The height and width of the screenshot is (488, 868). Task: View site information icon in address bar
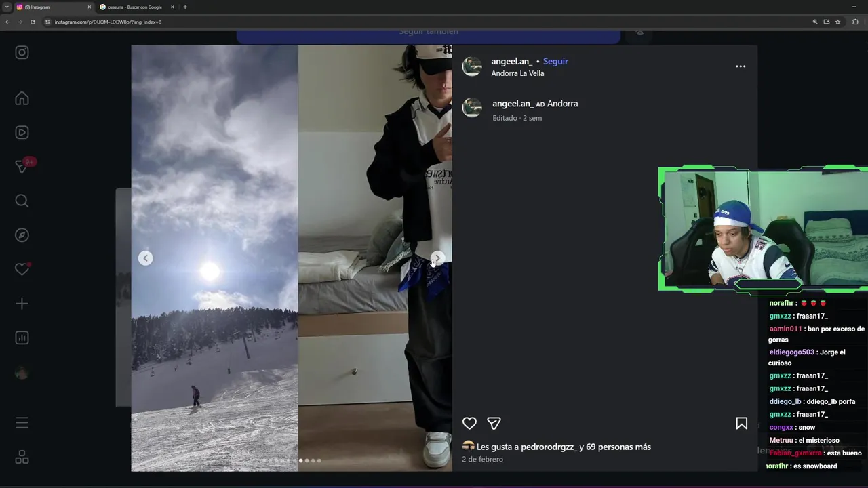(x=47, y=22)
